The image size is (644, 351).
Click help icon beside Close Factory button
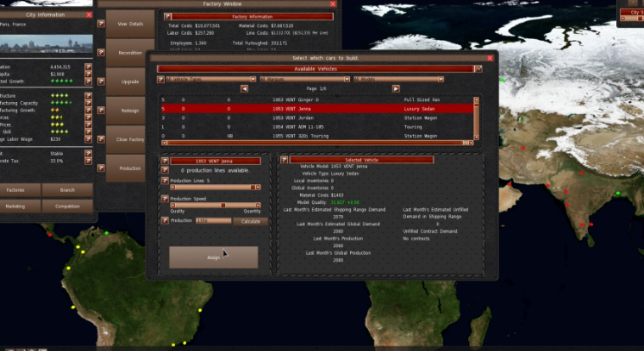[x=100, y=139]
